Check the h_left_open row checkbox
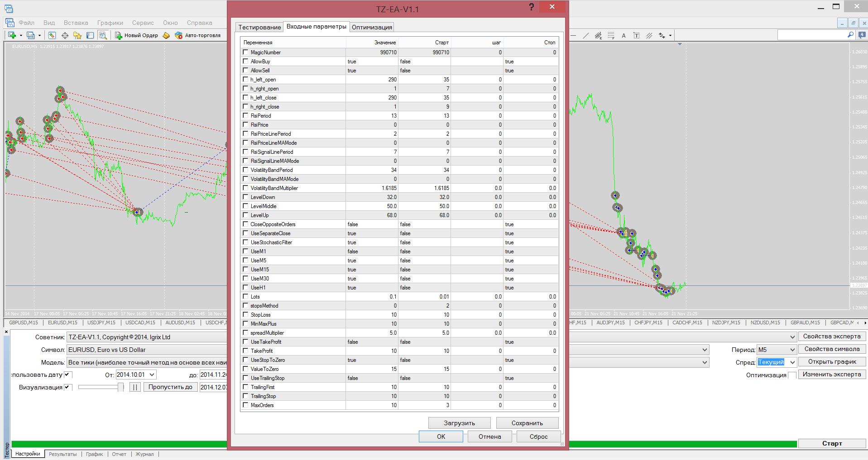This screenshot has width=868, height=460. point(245,80)
